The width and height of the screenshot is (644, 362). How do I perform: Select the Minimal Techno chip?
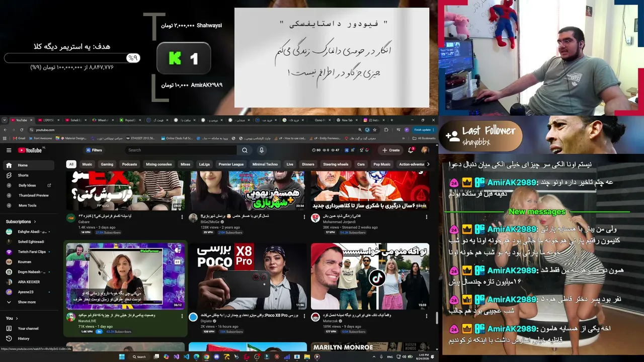click(x=265, y=164)
